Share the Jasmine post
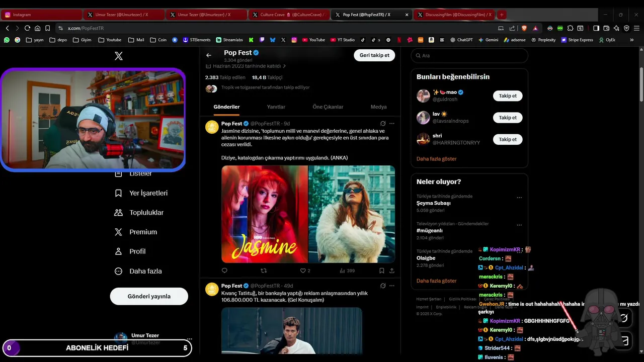 tap(391, 270)
